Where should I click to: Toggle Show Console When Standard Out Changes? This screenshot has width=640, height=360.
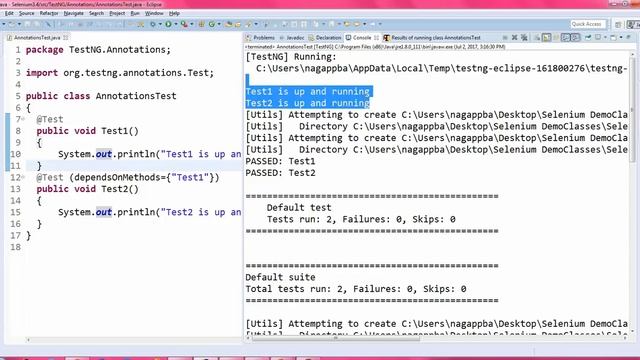pyautogui.click(x=565, y=38)
